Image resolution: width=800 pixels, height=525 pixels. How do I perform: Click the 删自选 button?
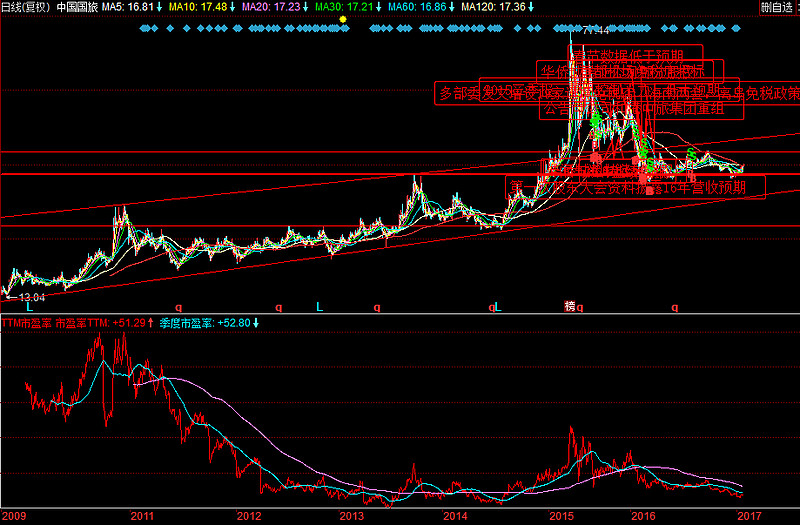tap(777, 7)
